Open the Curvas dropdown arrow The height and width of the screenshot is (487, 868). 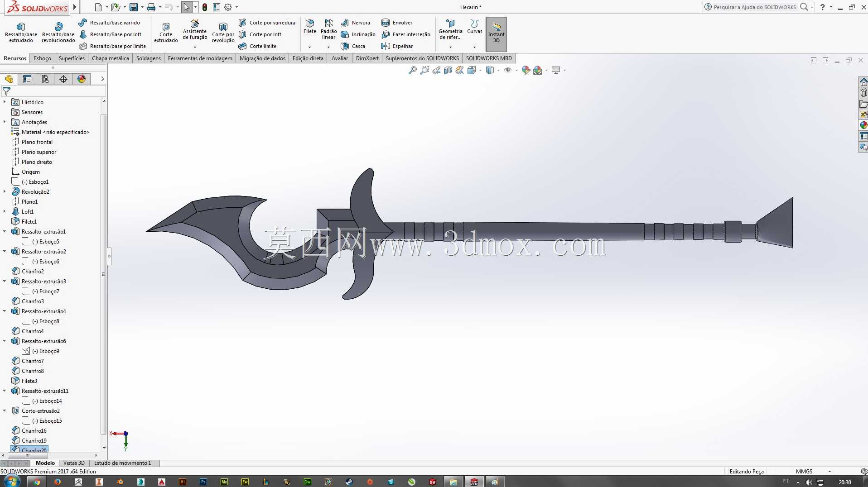[x=474, y=47]
